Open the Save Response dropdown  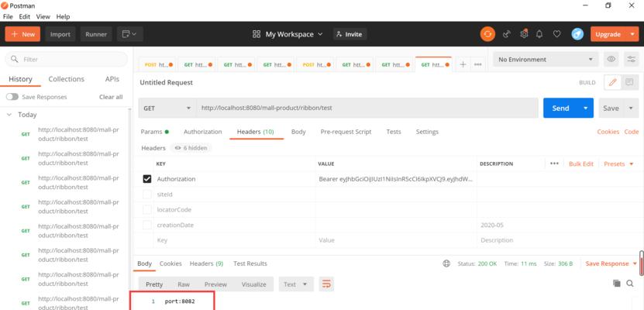(x=611, y=263)
